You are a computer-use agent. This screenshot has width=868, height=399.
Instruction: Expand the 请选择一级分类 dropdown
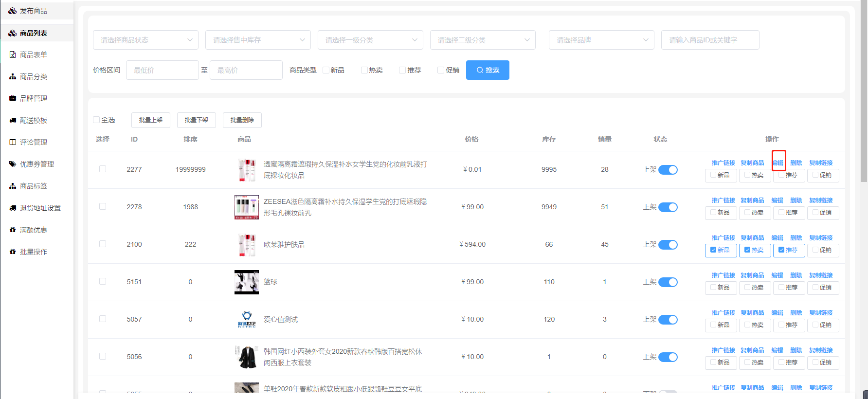tap(370, 40)
